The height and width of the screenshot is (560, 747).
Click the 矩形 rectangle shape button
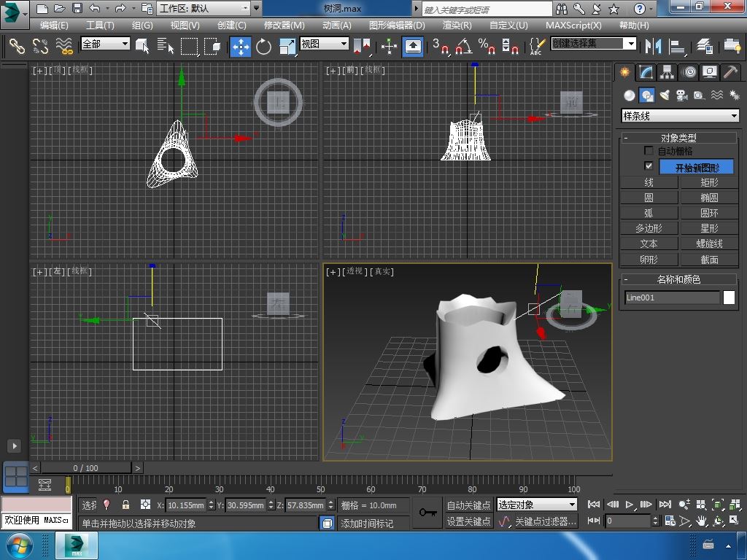point(709,182)
